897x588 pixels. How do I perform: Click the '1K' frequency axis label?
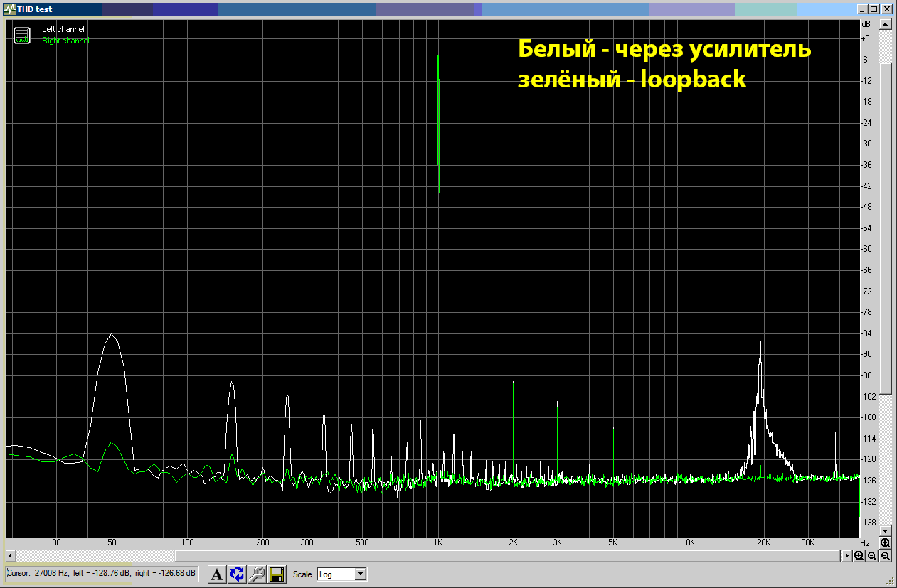(438, 542)
